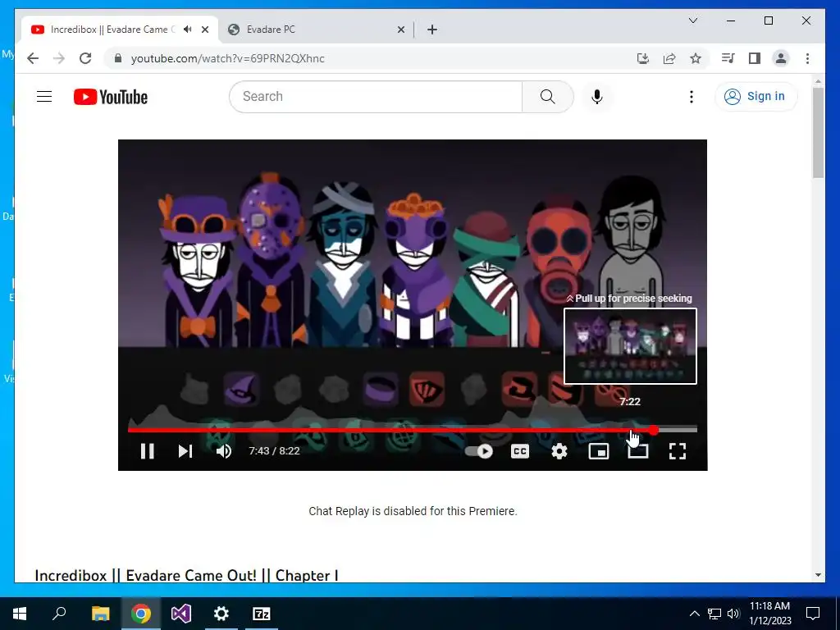
Task: View site information lock icon
Action: pos(118,58)
